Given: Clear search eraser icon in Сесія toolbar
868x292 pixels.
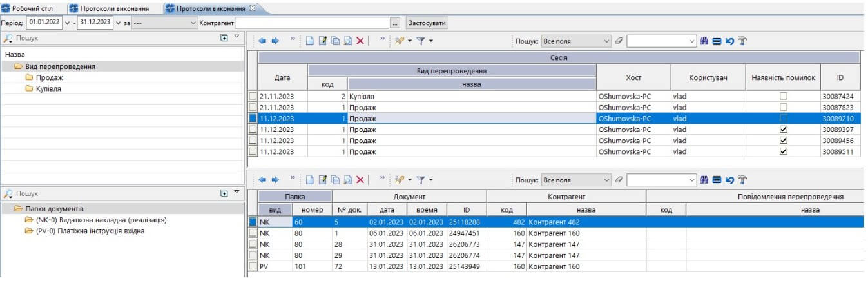Looking at the screenshot, I should (619, 41).
